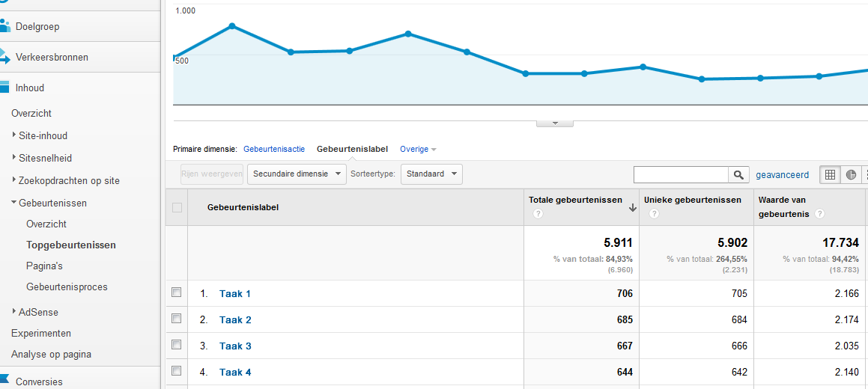Open help for Totale gebeurtenissen column
This screenshot has width=868, height=389.
[537, 214]
